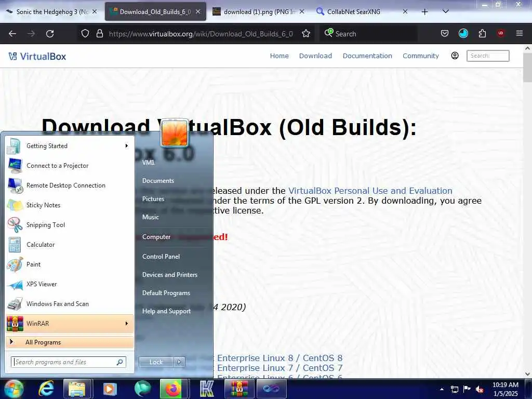The height and width of the screenshot is (399, 532).
Task: Open Music in Start menu
Action: click(x=151, y=217)
